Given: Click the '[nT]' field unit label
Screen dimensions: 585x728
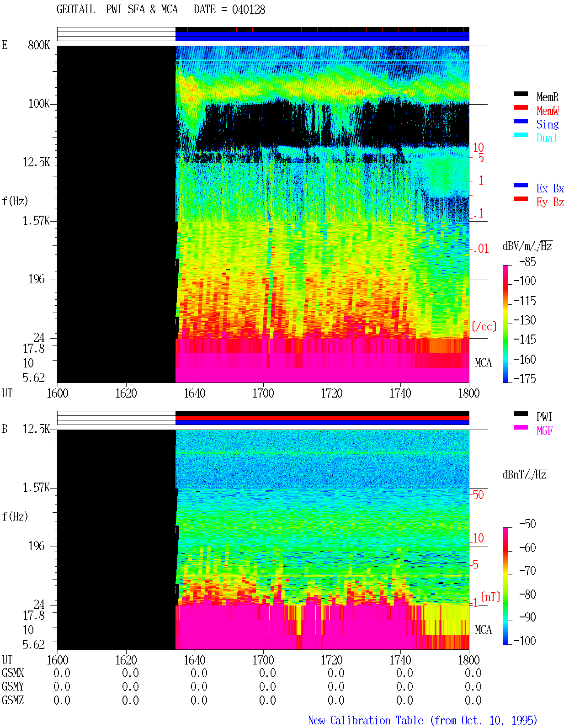Looking at the screenshot, I should tap(490, 597).
